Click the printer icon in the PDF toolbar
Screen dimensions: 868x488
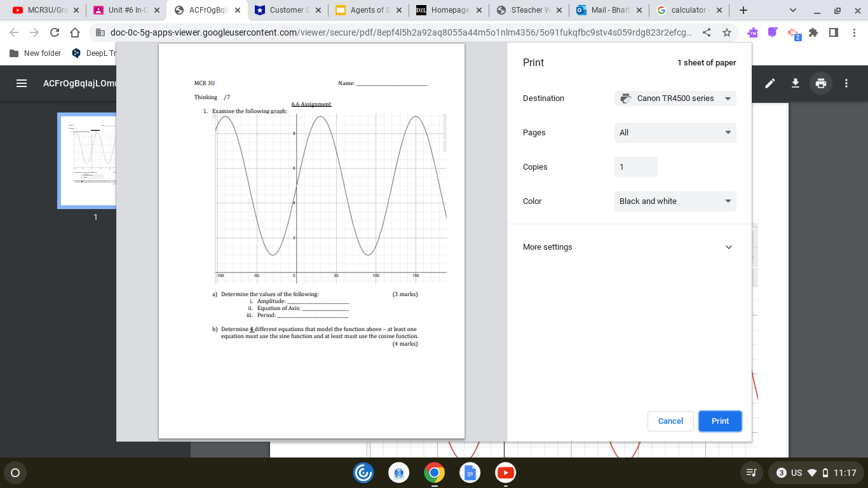coord(821,83)
